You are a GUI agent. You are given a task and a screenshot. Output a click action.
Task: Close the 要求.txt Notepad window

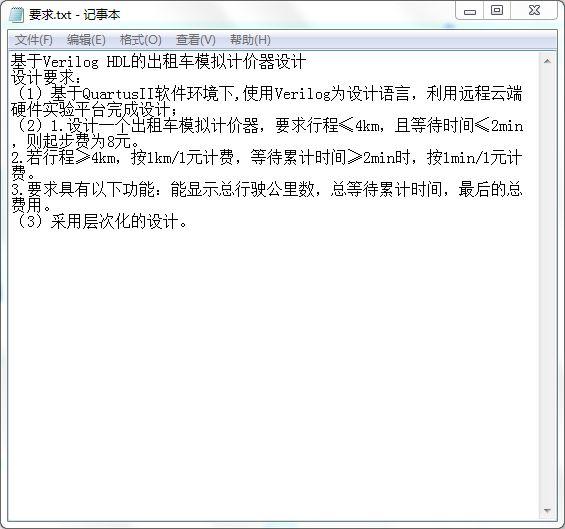pyautogui.click(x=534, y=10)
